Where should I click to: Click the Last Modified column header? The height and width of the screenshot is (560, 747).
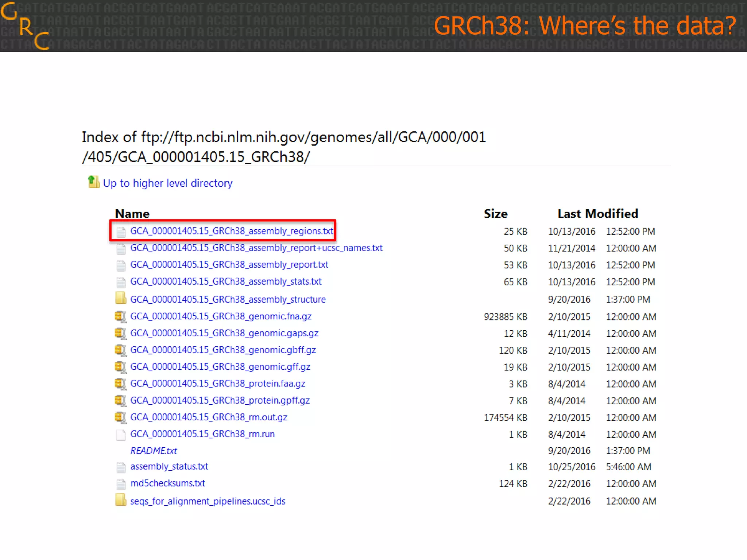[x=598, y=214]
